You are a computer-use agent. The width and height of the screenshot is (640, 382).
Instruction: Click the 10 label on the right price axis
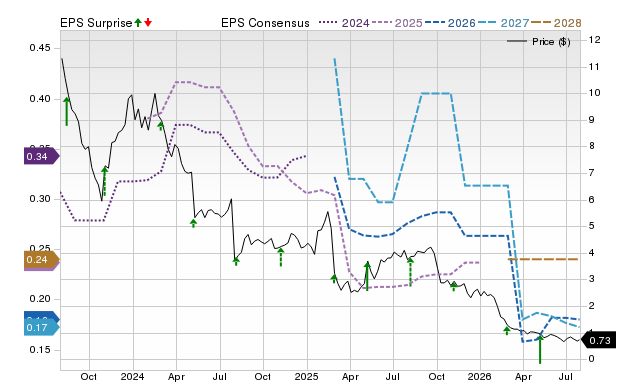(594, 93)
